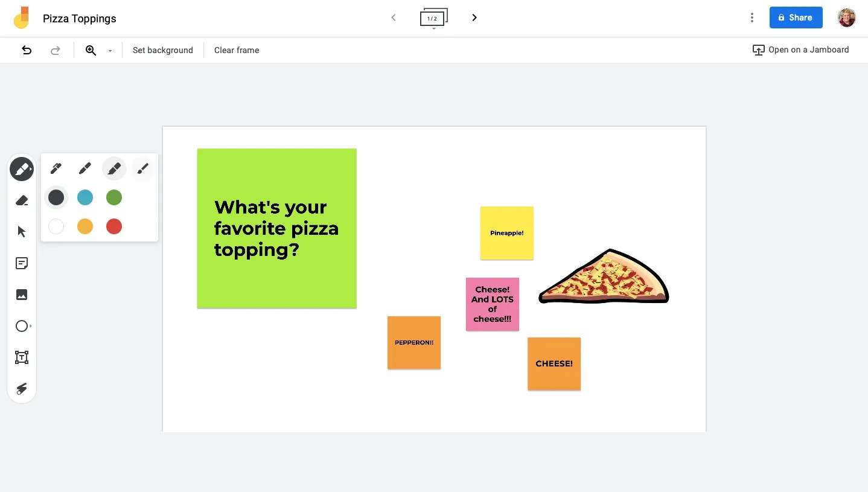The width and height of the screenshot is (868, 492).
Task: Expand the frame bar thumbnail 1/2
Action: click(433, 19)
